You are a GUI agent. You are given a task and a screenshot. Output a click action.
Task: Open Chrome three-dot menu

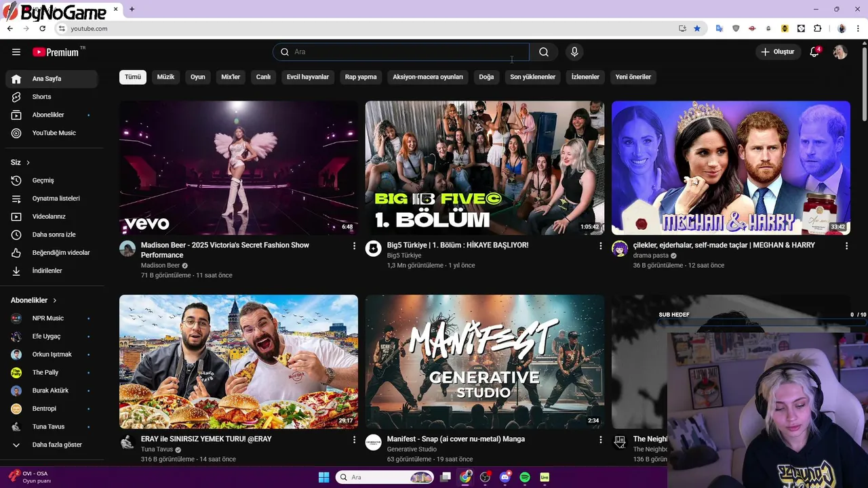(859, 28)
